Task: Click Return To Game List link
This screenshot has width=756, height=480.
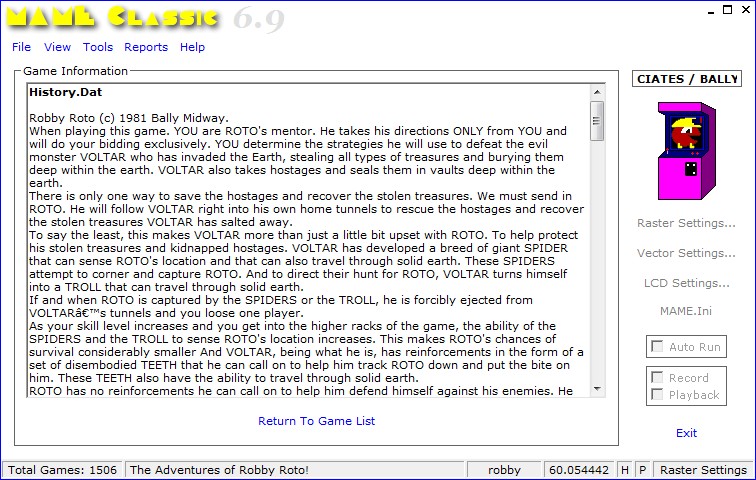Action: click(x=316, y=421)
